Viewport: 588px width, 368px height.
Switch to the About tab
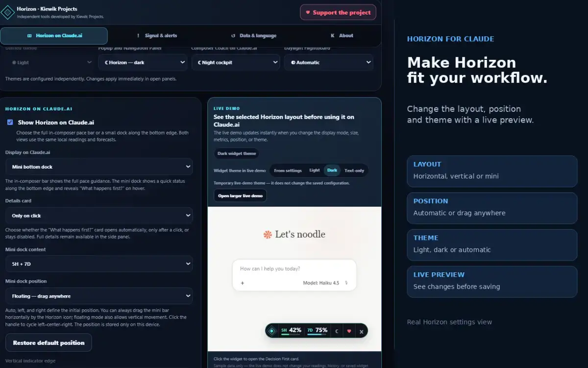click(x=342, y=36)
